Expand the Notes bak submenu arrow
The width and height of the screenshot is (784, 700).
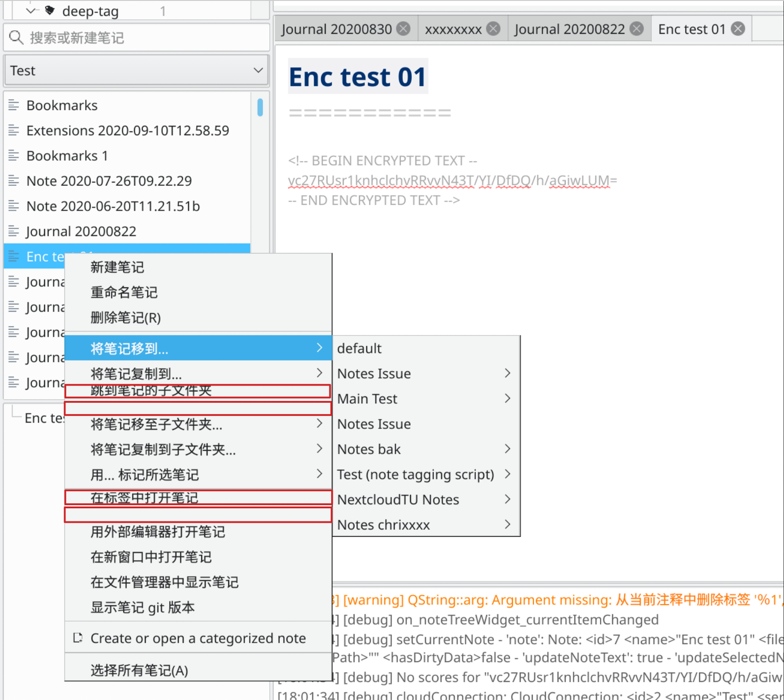pos(507,449)
